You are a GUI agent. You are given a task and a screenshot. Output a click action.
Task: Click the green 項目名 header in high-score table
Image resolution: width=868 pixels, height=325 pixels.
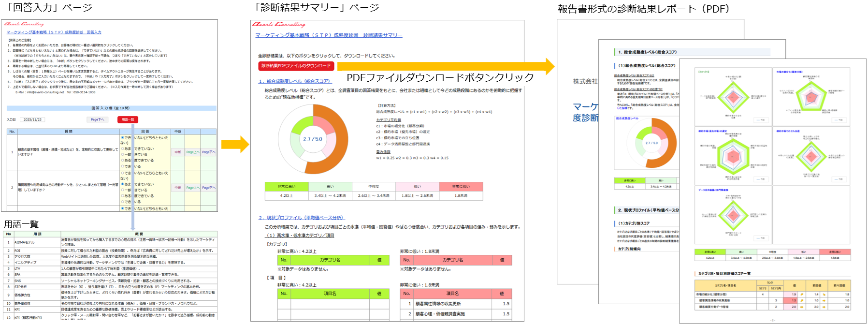click(x=330, y=294)
